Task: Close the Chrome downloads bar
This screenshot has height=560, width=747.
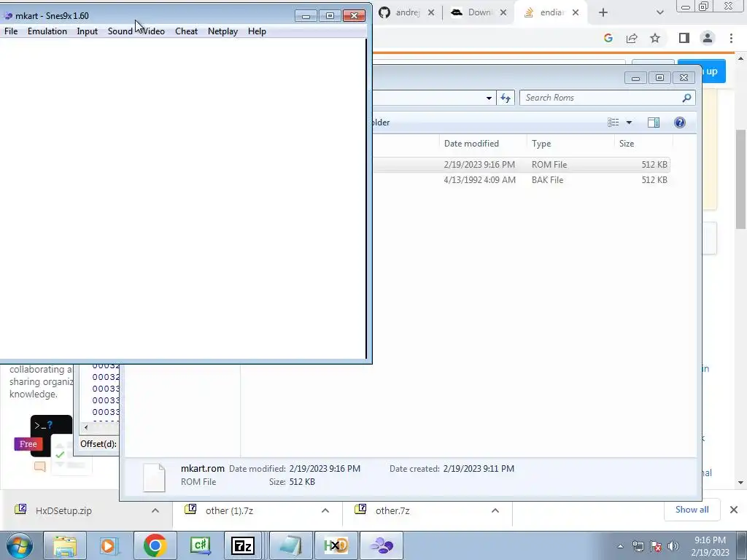Action: pyautogui.click(x=734, y=510)
